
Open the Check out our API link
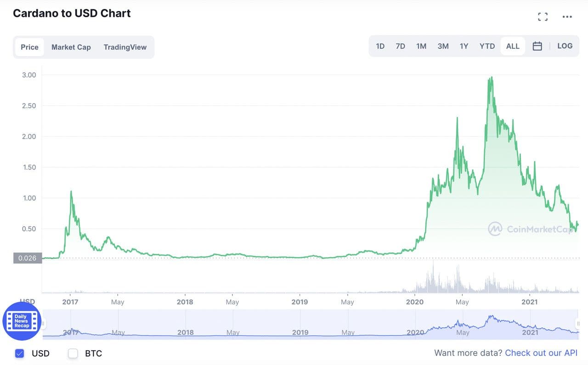click(x=541, y=353)
